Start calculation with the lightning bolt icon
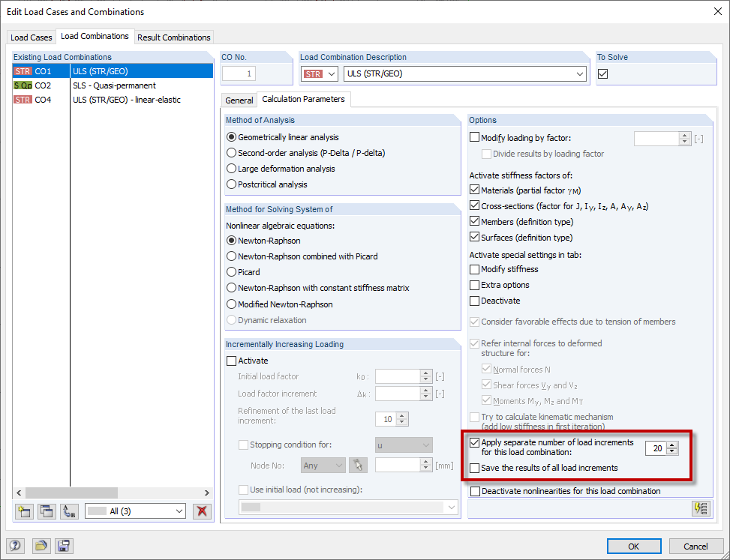730x560 pixels. click(701, 508)
